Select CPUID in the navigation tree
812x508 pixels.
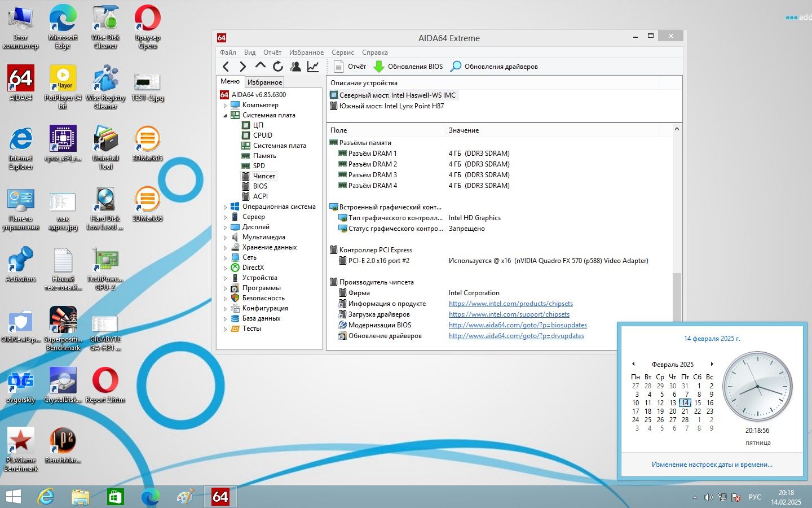tap(262, 135)
